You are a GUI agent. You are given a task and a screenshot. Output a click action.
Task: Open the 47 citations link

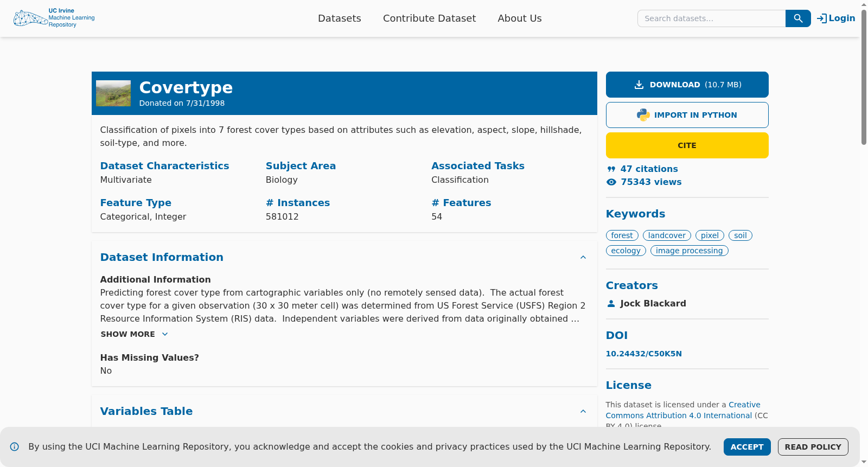pyautogui.click(x=649, y=169)
